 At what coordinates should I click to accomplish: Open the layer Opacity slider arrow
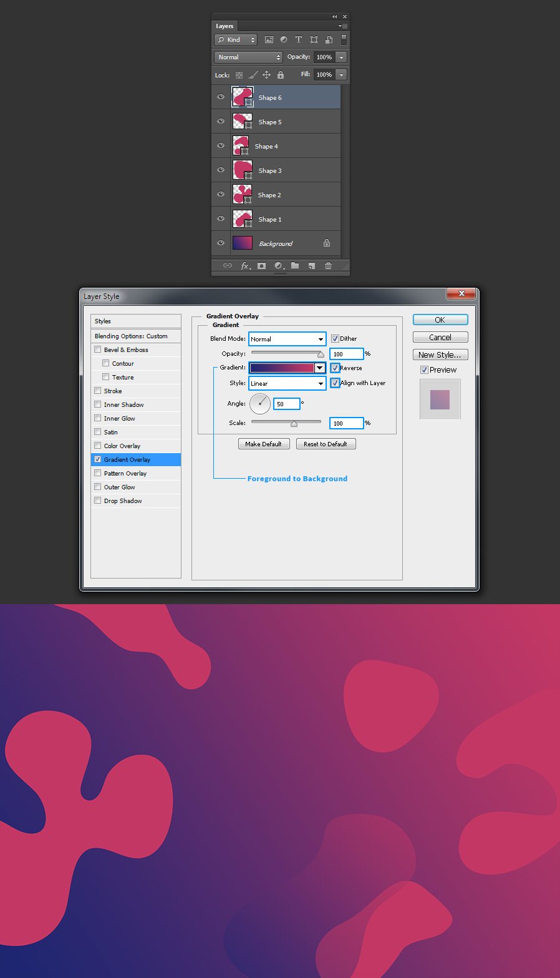pos(341,57)
